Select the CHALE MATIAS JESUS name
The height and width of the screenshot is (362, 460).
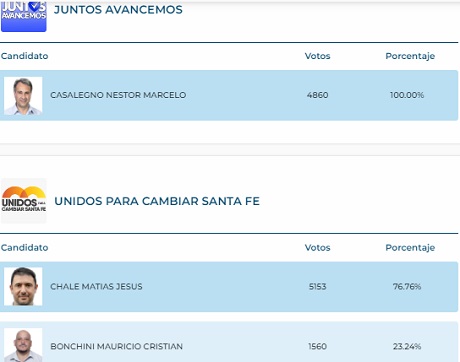pyautogui.click(x=96, y=286)
